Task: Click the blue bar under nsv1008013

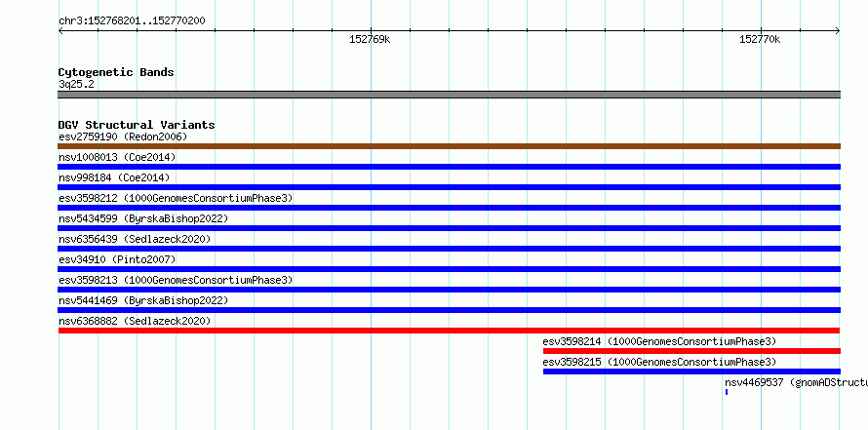Action: [x=449, y=167]
